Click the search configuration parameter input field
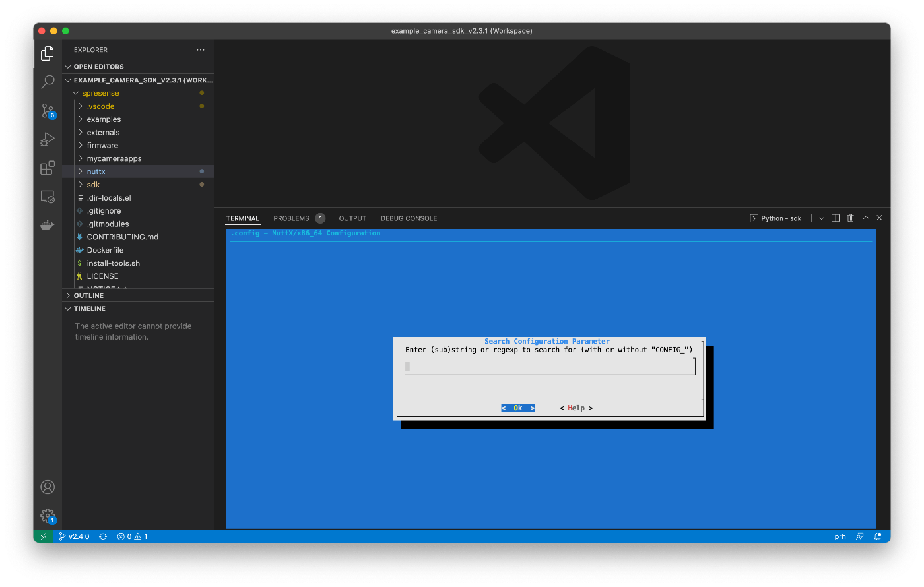 pos(550,366)
